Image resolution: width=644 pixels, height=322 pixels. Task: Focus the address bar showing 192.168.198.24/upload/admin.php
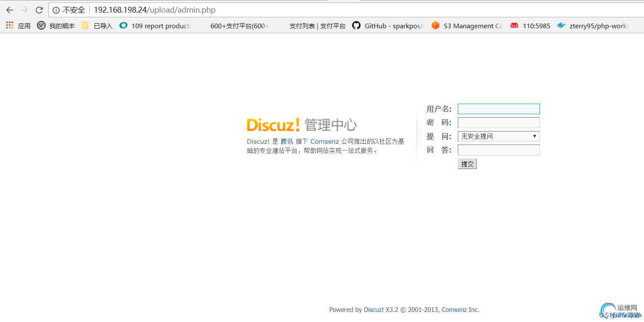(345, 10)
